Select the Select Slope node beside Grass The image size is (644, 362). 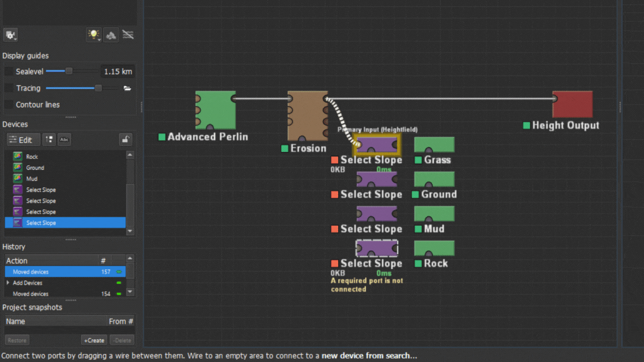[x=377, y=145]
